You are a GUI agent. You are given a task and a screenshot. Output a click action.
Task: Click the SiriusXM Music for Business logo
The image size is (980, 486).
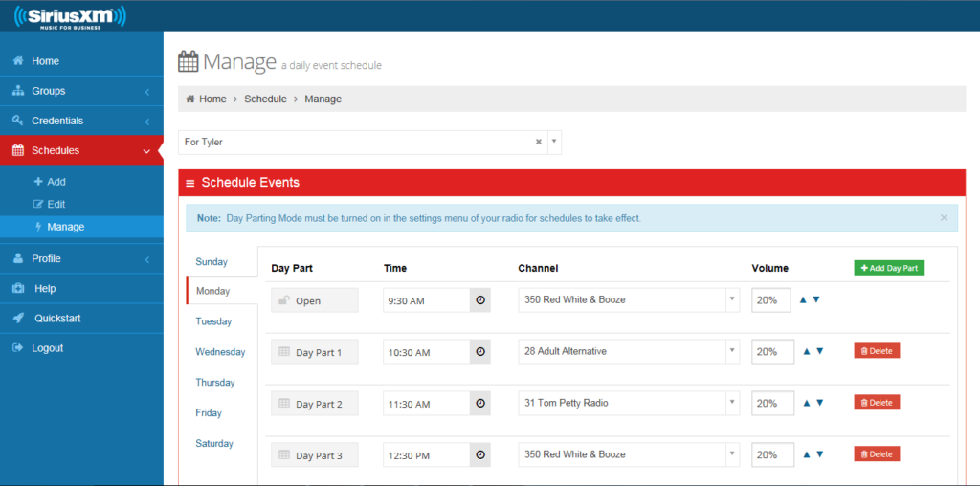pos(69,16)
